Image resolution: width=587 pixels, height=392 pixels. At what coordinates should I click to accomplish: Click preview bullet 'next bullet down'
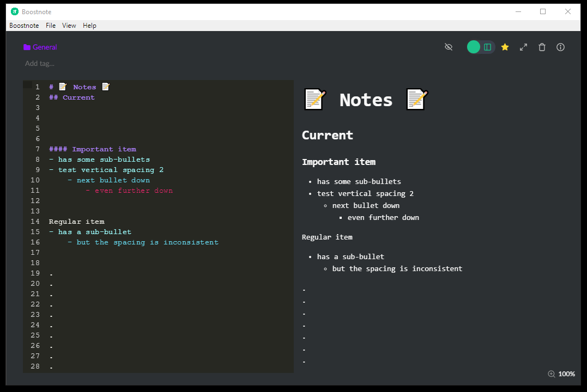click(366, 205)
